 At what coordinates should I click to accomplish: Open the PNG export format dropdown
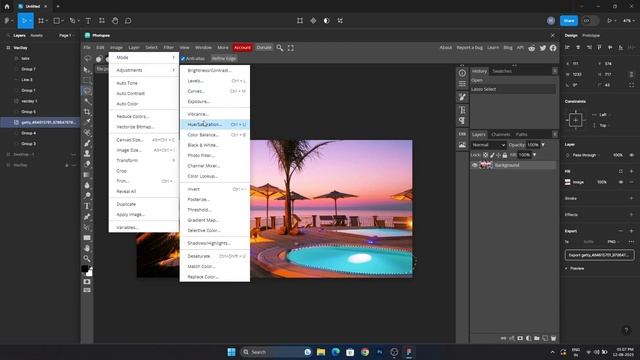[613, 242]
